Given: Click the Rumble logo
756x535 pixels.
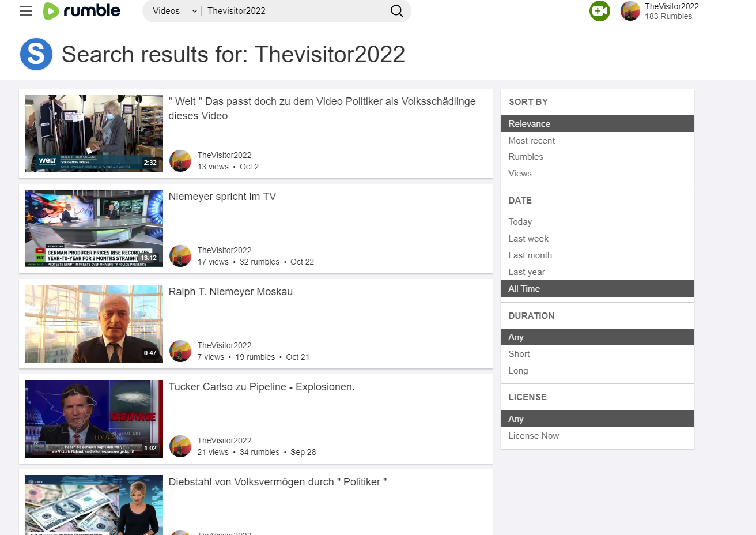Looking at the screenshot, I should pos(82,11).
